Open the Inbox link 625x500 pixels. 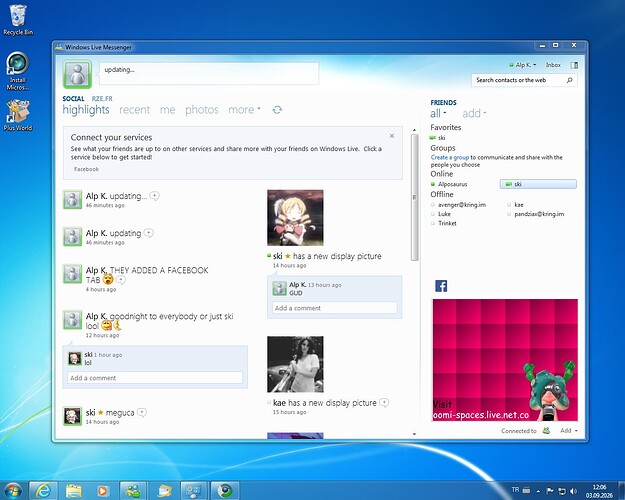pyautogui.click(x=553, y=65)
